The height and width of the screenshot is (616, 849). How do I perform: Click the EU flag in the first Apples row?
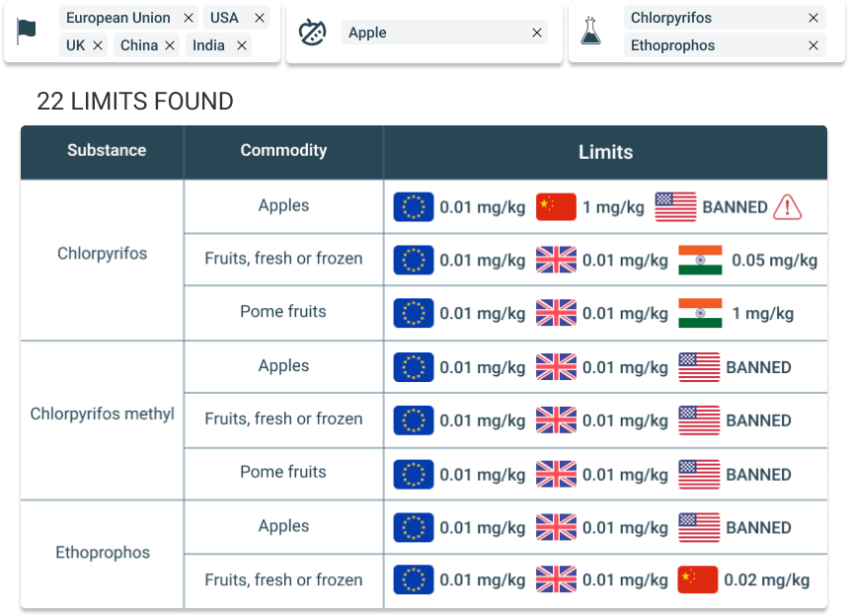click(413, 206)
